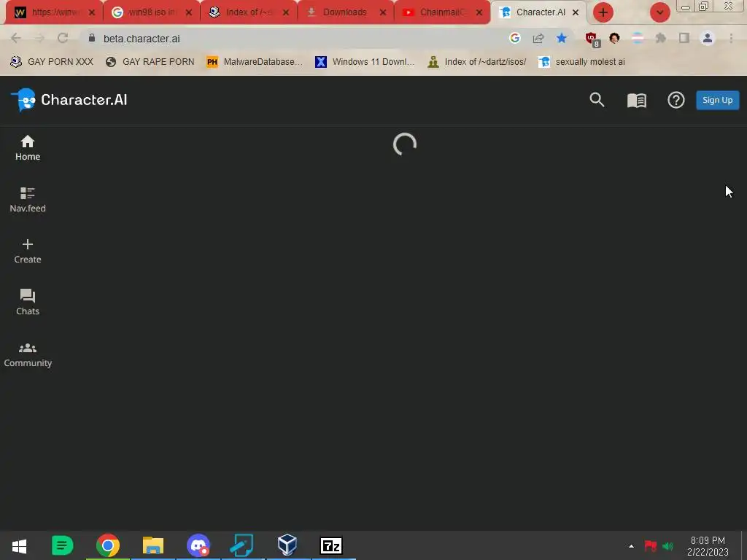
Task: Click the avatar face extension icon
Action: click(x=614, y=38)
